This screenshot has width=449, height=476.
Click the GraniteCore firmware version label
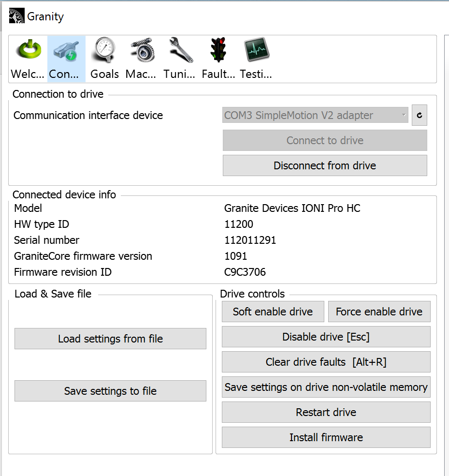83,256
